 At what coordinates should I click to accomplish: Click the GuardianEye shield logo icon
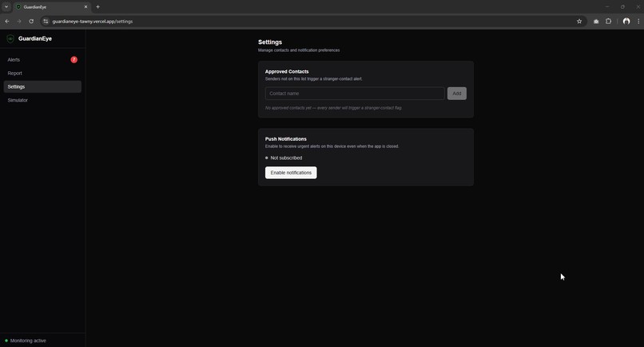(10, 38)
